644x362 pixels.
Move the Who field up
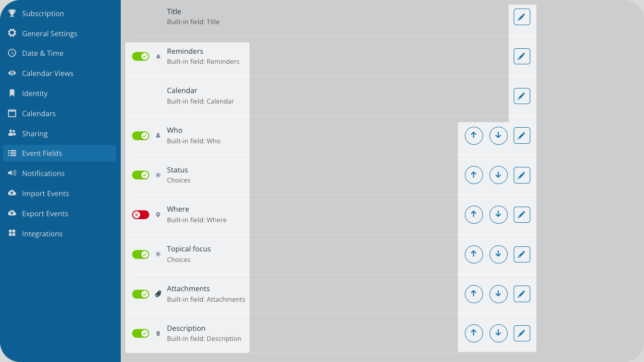click(473, 136)
